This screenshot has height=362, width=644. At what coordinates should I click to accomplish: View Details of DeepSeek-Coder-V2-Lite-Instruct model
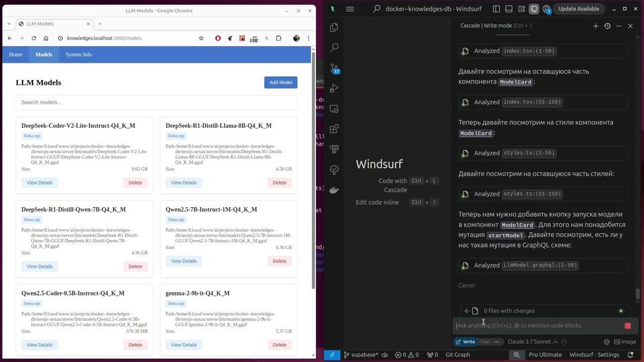[40, 183]
